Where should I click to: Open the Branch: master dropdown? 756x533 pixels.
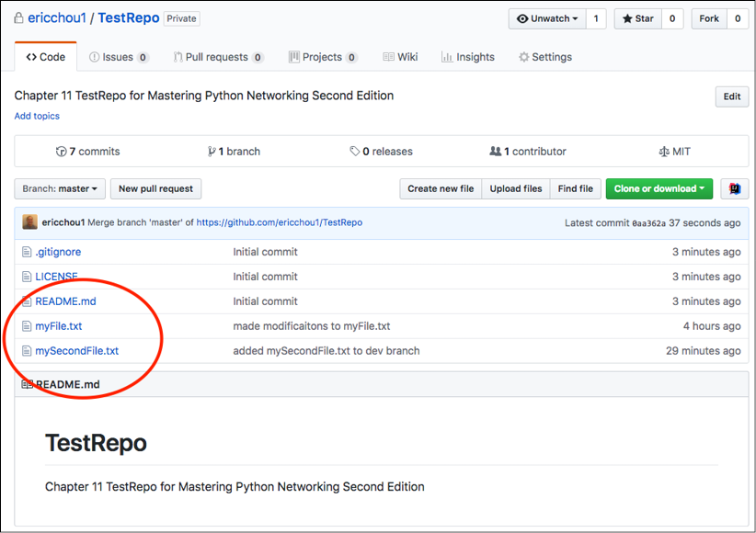[x=60, y=189]
